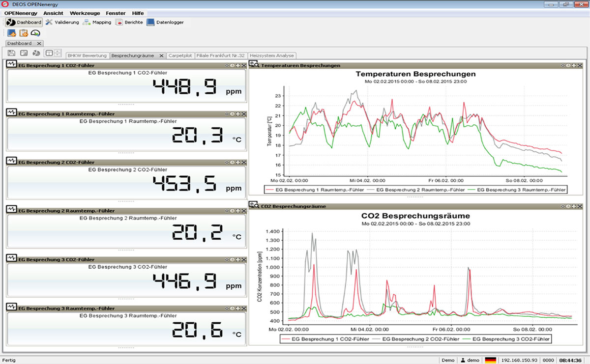The image size is (590, 364).
Task: Open the Ansicht menu
Action: (x=53, y=13)
